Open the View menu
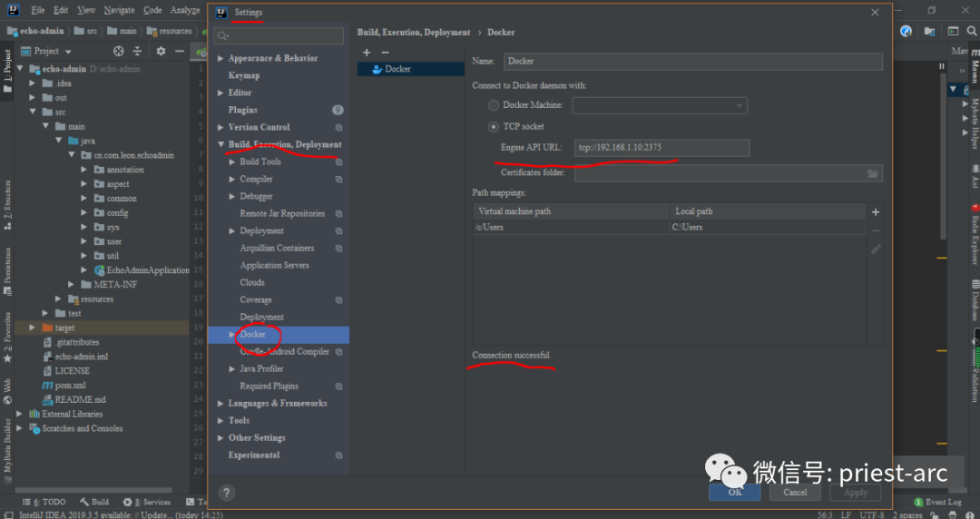The width and height of the screenshot is (980, 519). coord(86,10)
